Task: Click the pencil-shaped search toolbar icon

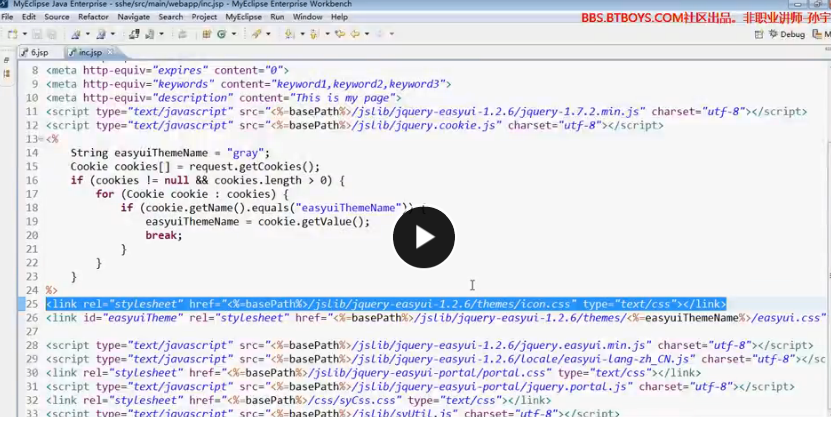Action: (x=257, y=34)
